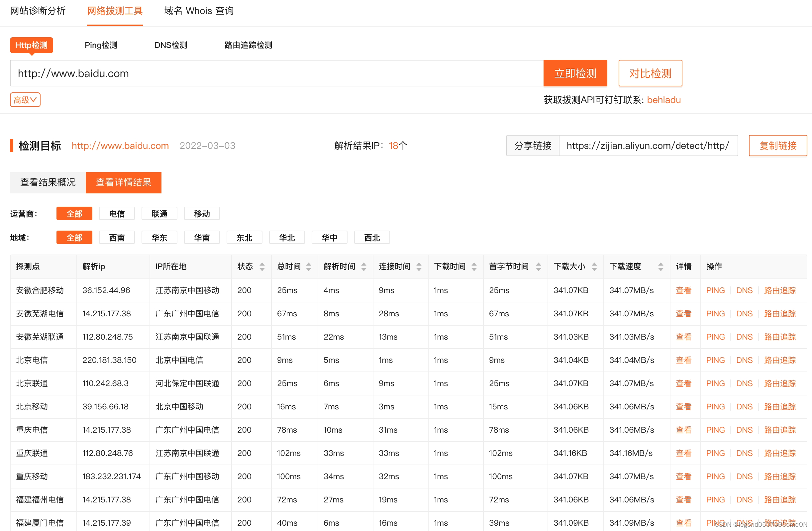
Task: Filter region to 华东
Action: [x=159, y=238]
